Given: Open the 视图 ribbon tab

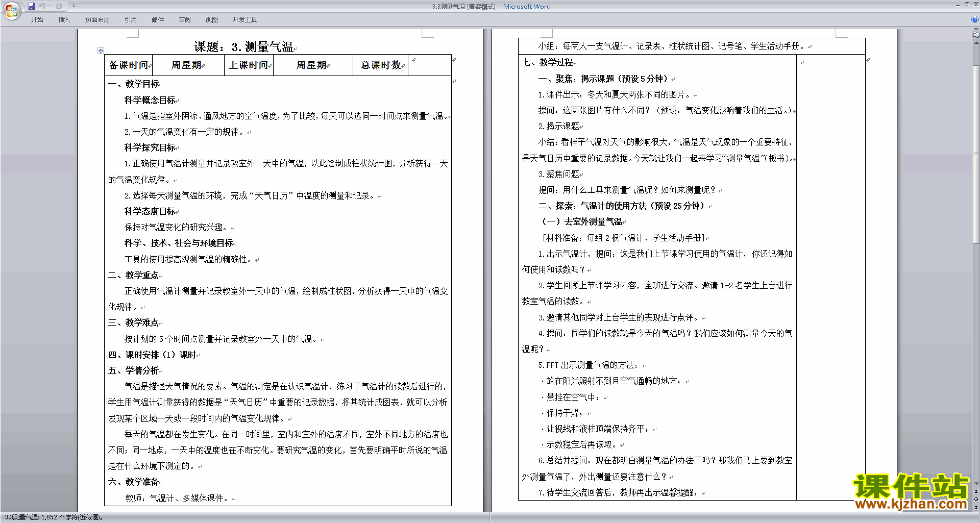Looking at the screenshot, I should 212,20.
